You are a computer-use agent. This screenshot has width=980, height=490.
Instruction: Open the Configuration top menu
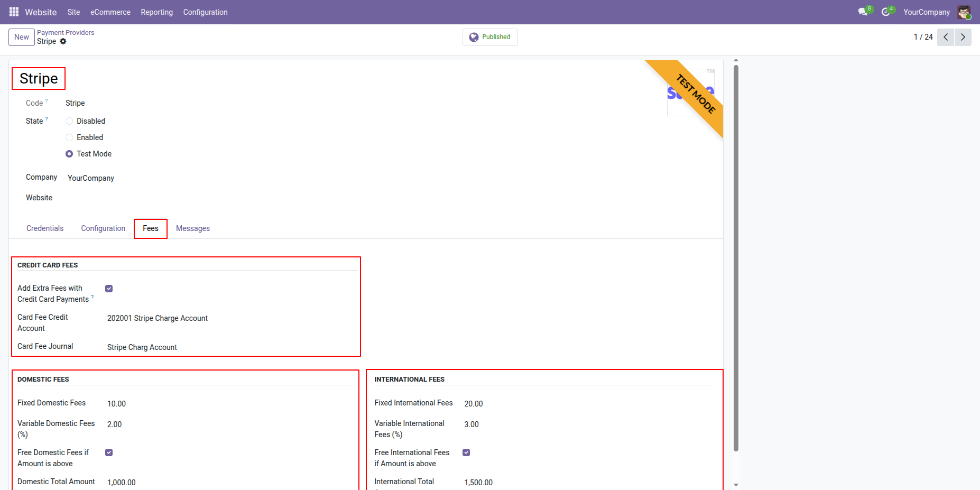click(x=205, y=12)
